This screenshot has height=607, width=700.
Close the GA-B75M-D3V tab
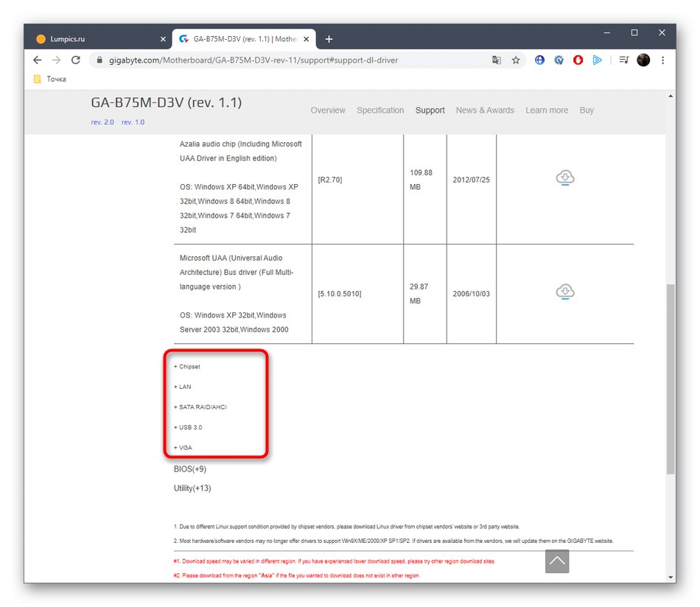click(x=307, y=39)
